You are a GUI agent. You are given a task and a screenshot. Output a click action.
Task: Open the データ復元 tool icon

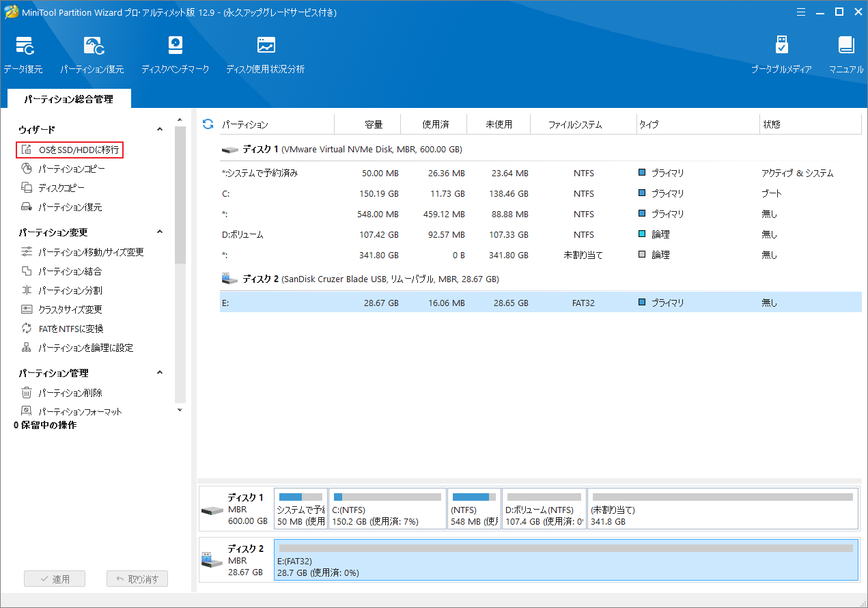click(23, 46)
